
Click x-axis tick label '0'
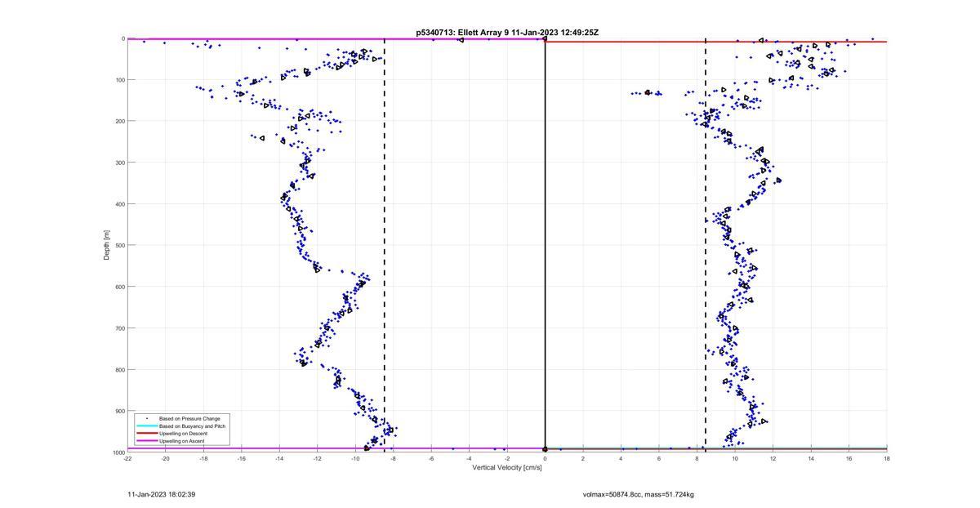pos(545,458)
